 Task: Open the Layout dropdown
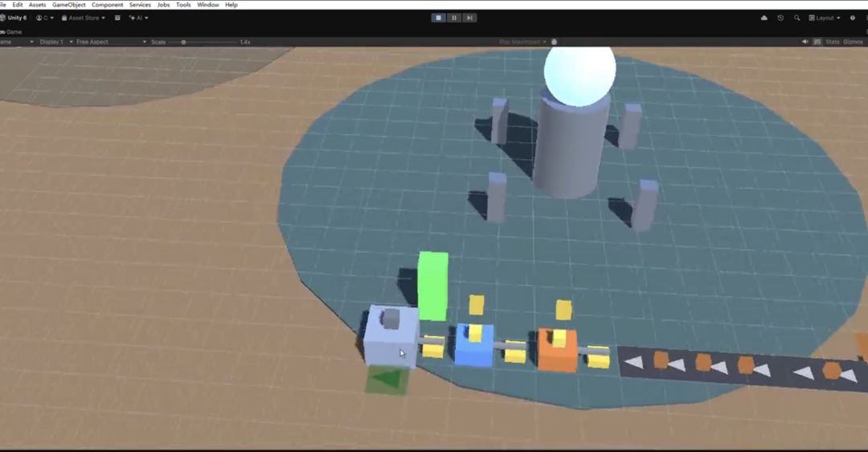click(x=825, y=18)
